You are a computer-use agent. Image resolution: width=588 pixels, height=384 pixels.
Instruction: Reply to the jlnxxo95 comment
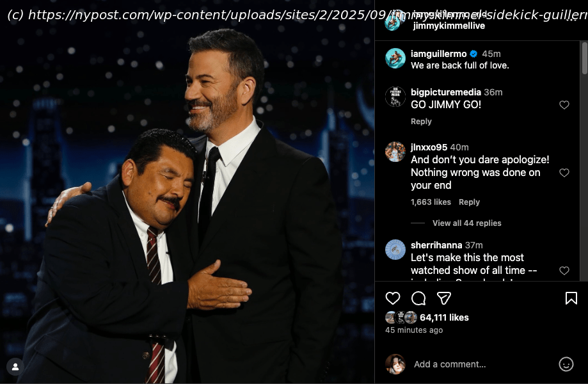coord(469,202)
